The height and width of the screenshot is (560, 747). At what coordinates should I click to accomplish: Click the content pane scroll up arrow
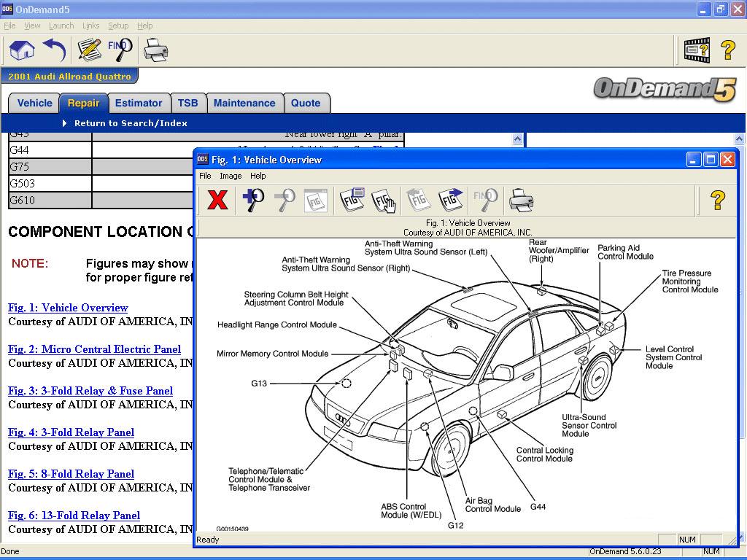(518, 139)
